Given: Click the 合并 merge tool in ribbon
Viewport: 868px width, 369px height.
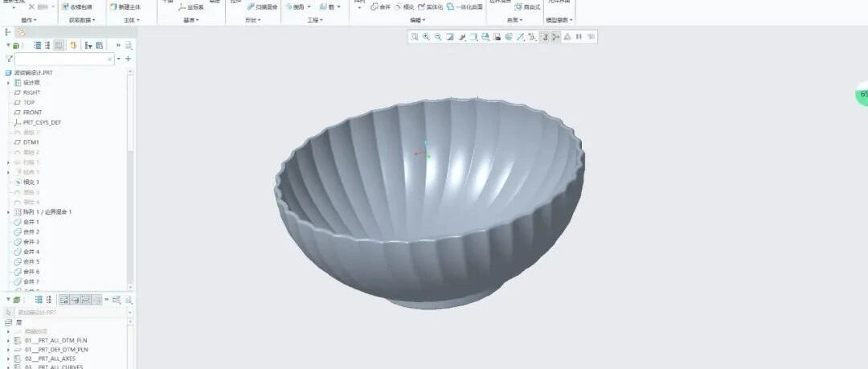Looking at the screenshot, I should point(381,6).
